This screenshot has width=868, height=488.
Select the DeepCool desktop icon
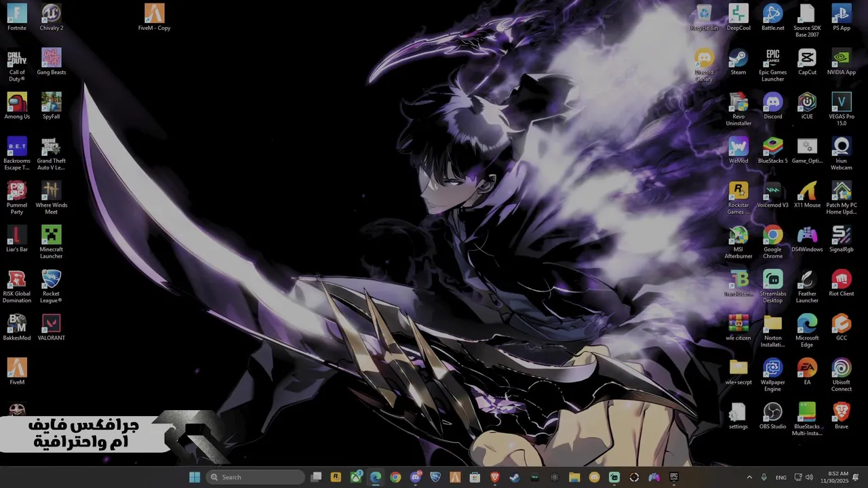tap(738, 18)
